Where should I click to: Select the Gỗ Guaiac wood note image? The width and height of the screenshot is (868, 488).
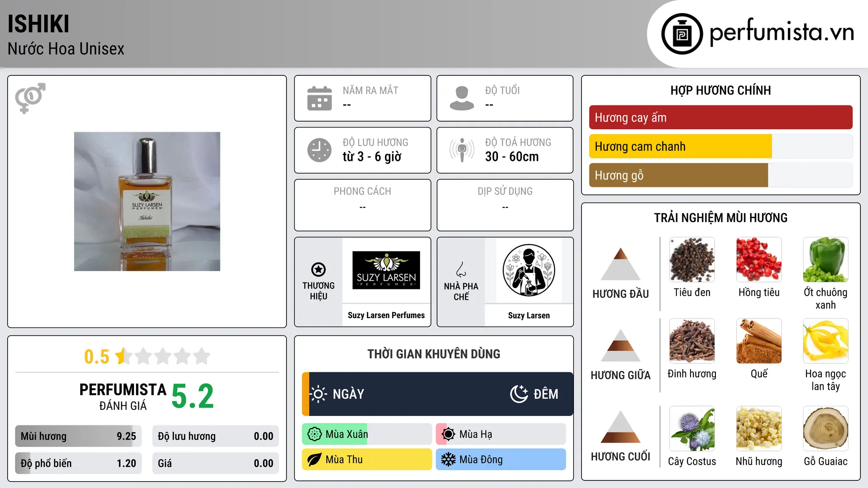[x=826, y=429]
